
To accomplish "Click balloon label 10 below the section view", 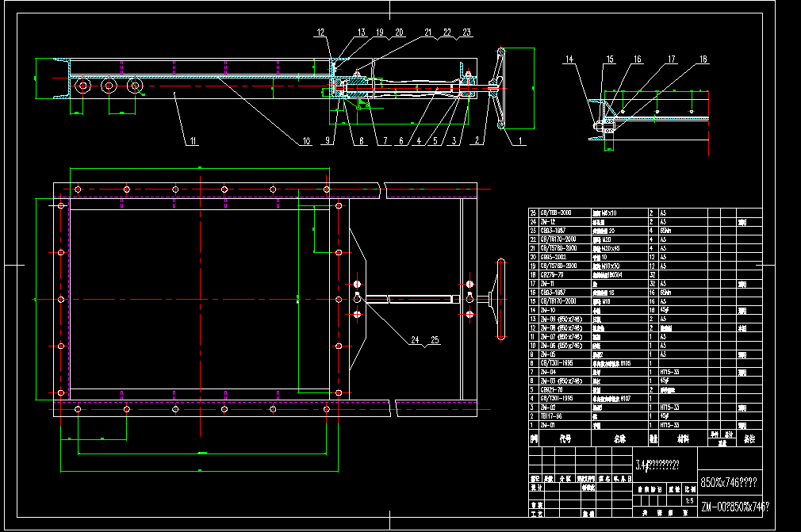I will point(306,141).
